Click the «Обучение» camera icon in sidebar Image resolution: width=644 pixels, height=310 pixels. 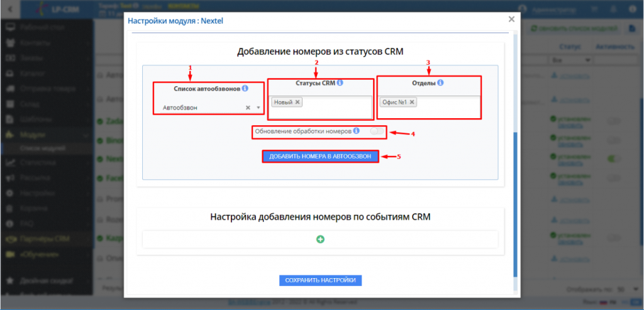pyautogui.click(x=10, y=255)
